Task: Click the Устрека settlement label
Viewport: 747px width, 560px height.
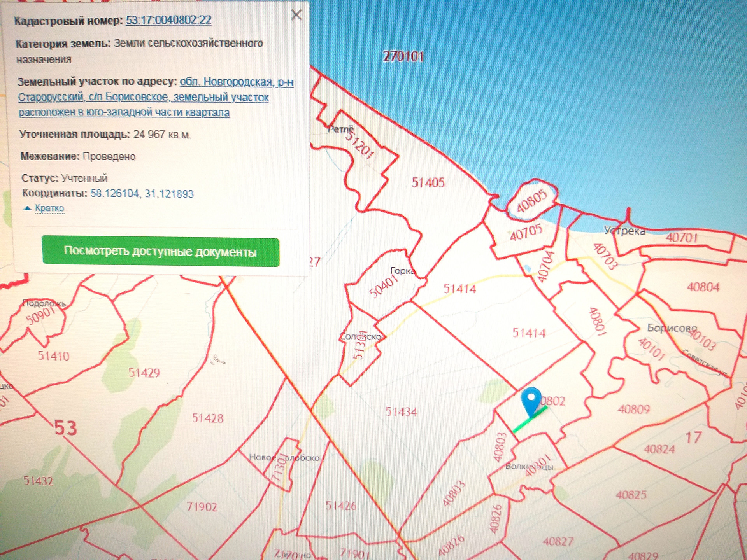Action: tap(624, 231)
